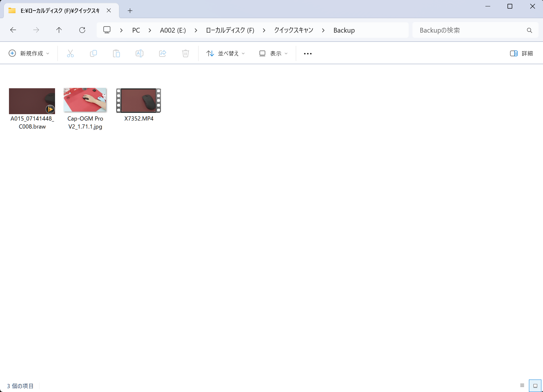543x392 pixels.
Task: Click the Rename icon in toolbar
Action: click(x=140, y=53)
